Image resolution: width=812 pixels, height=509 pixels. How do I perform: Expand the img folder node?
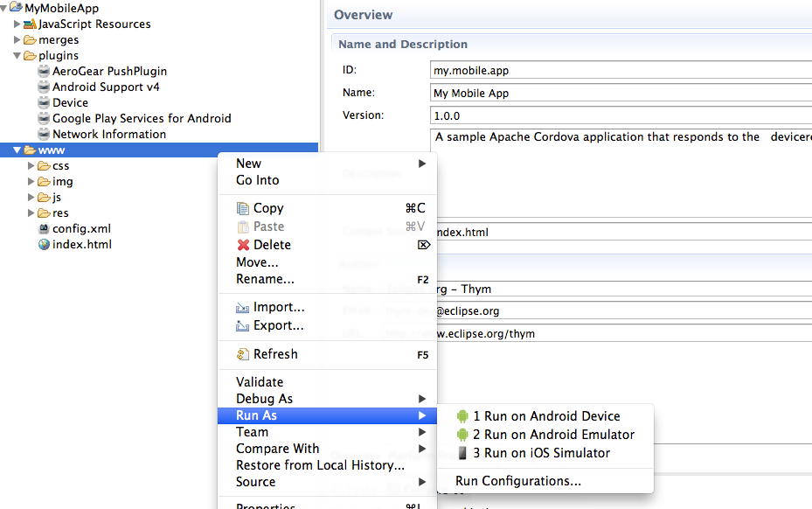(31, 181)
